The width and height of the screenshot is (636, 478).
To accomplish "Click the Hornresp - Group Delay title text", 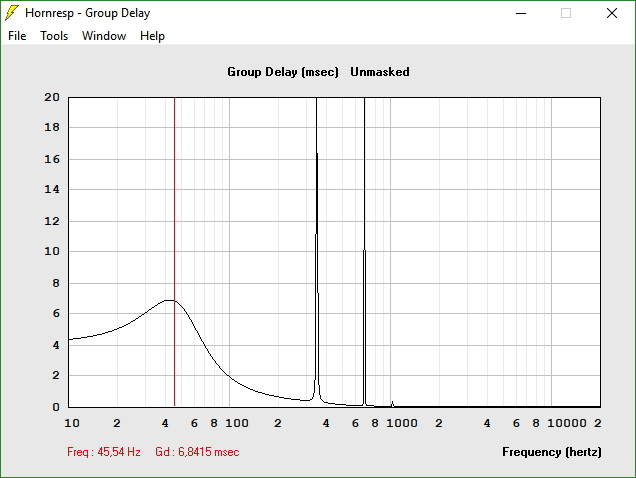I will 88,13.
